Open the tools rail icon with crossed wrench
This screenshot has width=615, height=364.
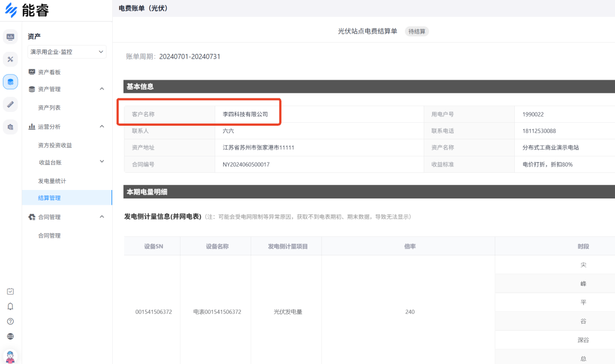point(10,59)
